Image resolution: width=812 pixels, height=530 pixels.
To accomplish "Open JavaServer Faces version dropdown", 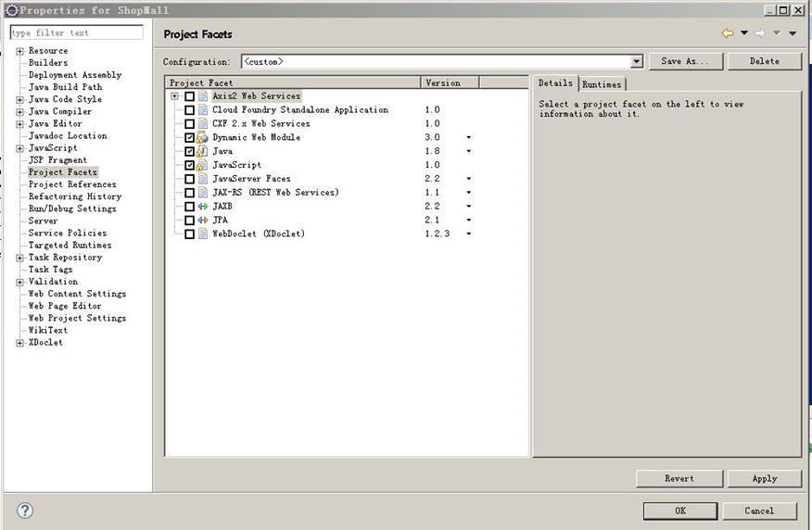I will click(x=469, y=179).
